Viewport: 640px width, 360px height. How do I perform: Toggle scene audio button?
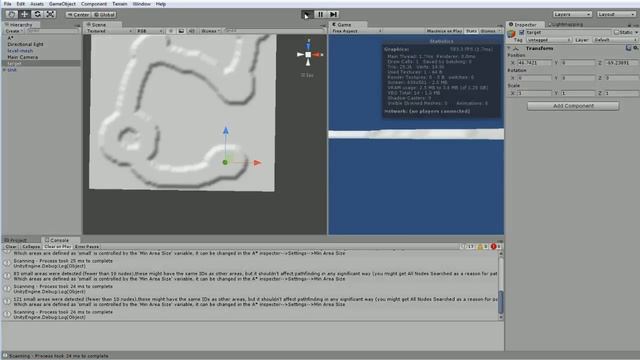[191, 31]
